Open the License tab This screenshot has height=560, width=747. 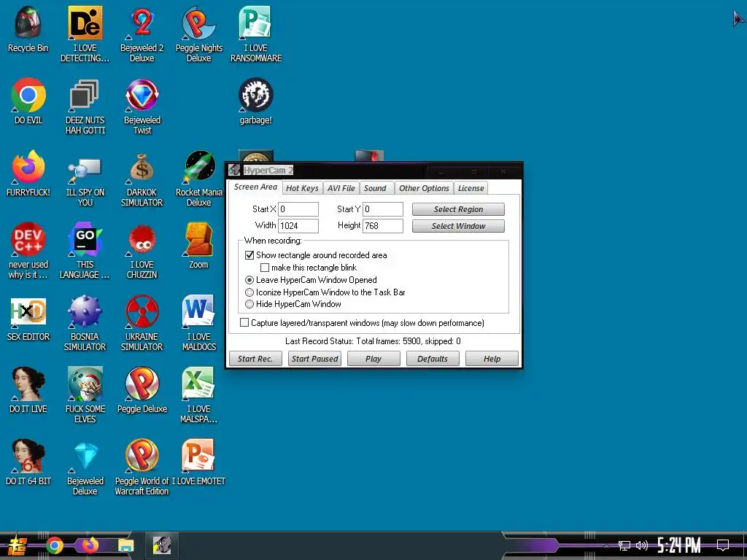point(471,188)
